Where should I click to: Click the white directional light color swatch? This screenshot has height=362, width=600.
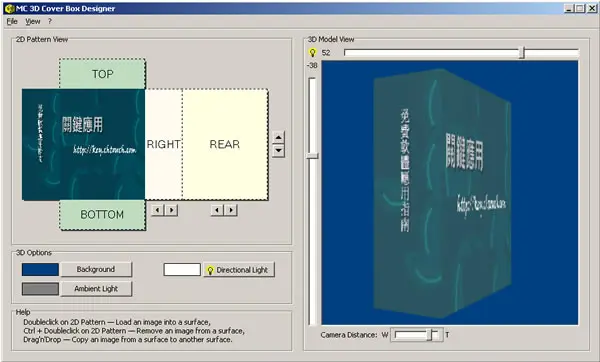coord(182,269)
